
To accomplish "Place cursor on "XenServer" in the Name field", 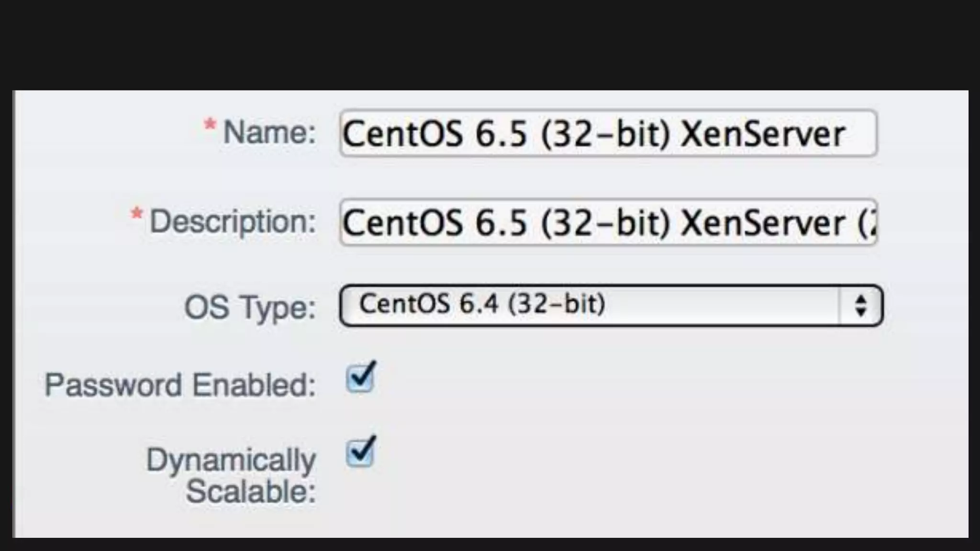I will (x=763, y=134).
